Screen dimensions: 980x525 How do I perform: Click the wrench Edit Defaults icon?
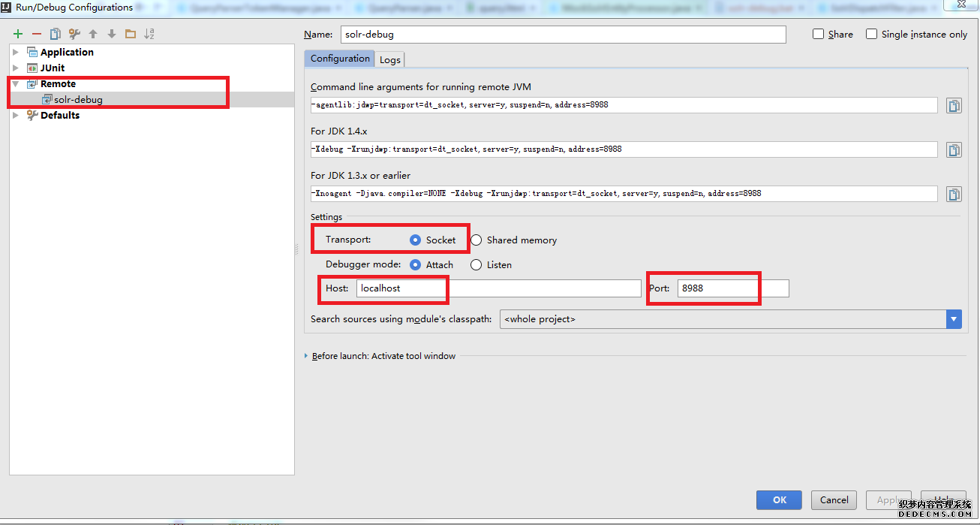pos(74,34)
